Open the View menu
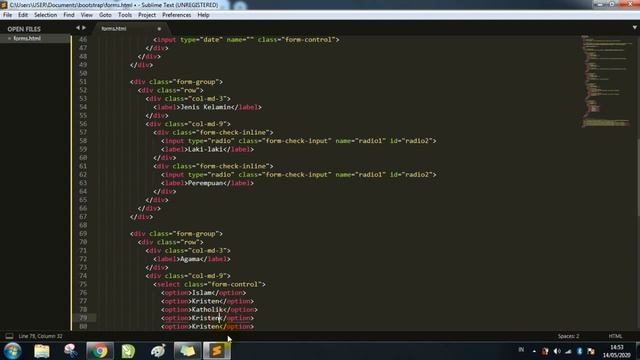The height and width of the screenshot is (360, 640). coord(87,15)
